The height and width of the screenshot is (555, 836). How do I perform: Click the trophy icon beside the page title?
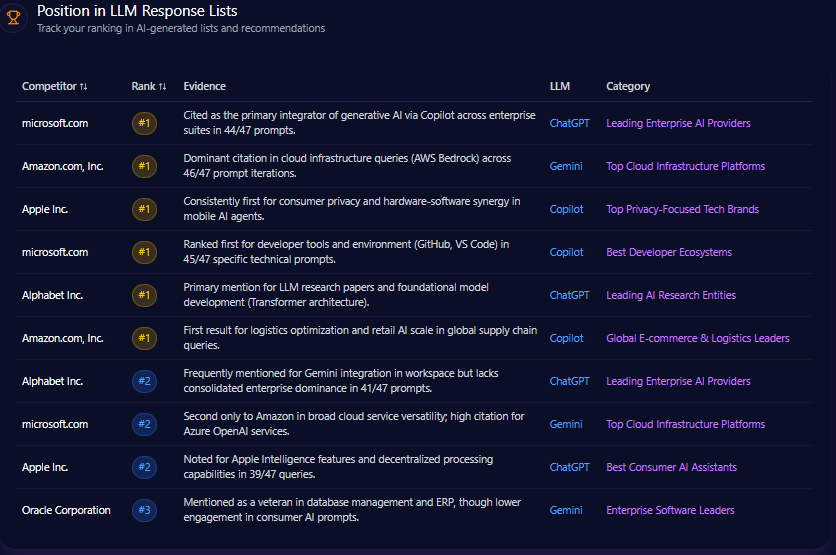pyautogui.click(x=14, y=17)
